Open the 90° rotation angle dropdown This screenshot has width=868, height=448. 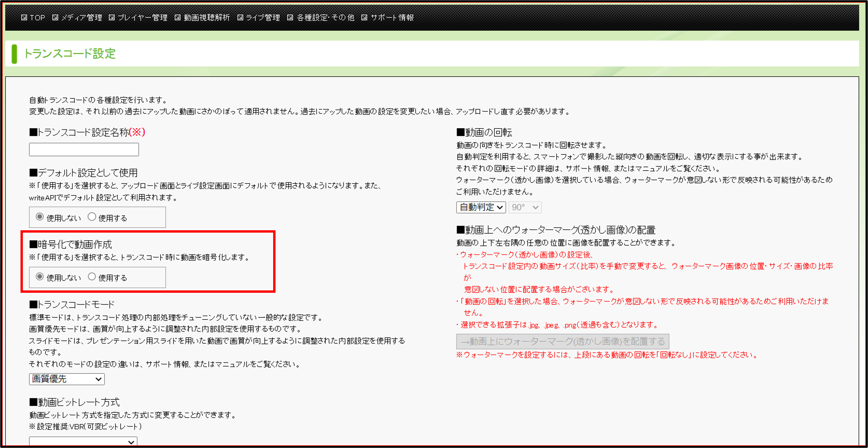[525, 207]
